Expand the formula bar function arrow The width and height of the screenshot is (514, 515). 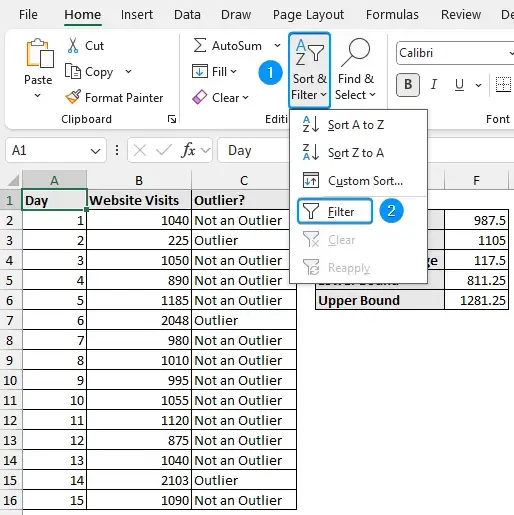click(205, 150)
